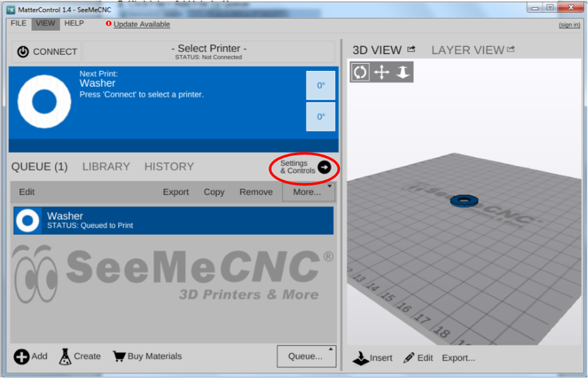Expand the Queue... dropdown button

coord(306,356)
